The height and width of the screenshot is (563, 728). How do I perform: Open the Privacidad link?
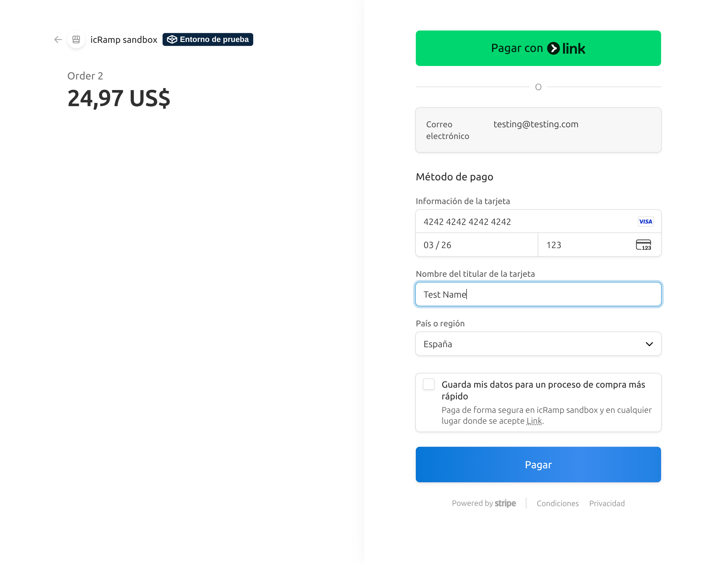[607, 503]
